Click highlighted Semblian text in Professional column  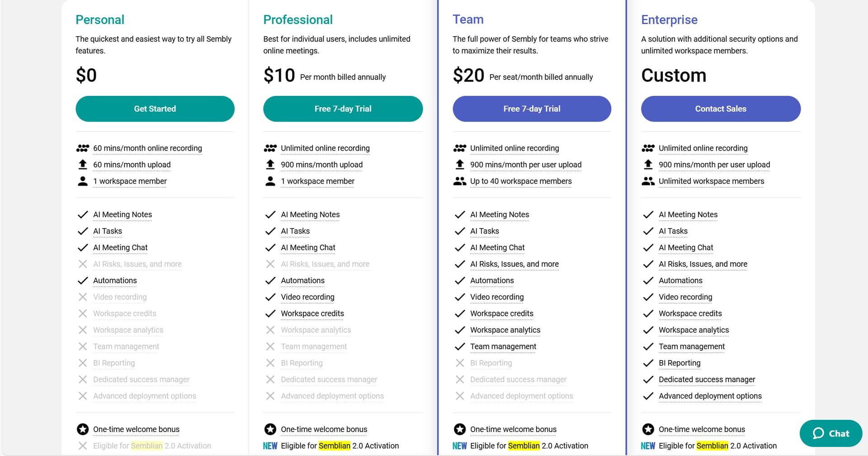[x=335, y=446]
